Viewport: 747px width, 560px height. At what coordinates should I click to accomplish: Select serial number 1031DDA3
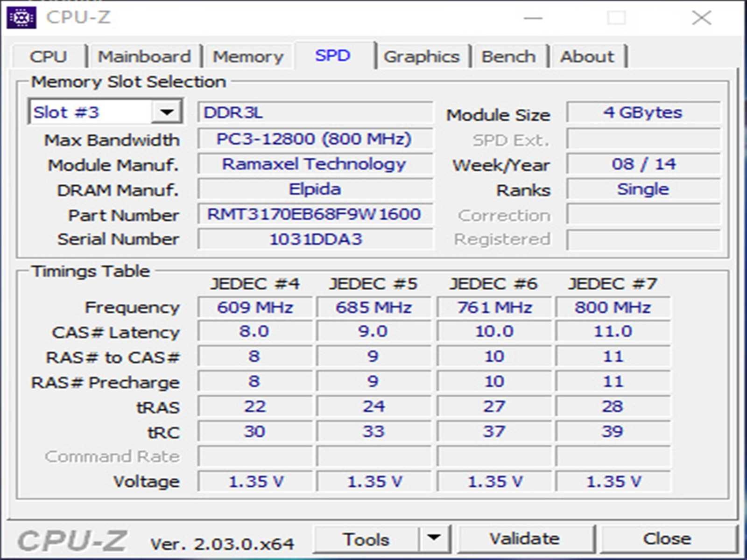(315, 239)
